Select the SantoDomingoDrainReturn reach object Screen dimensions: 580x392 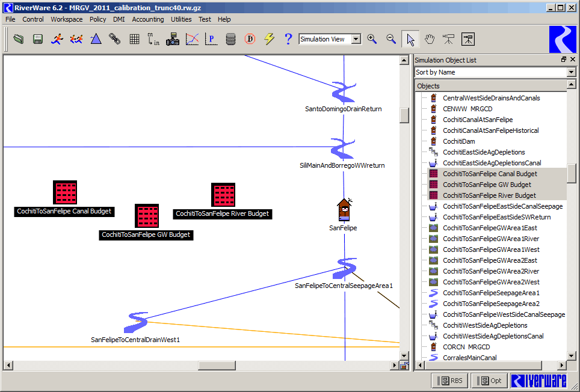pyautogui.click(x=344, y=93)
